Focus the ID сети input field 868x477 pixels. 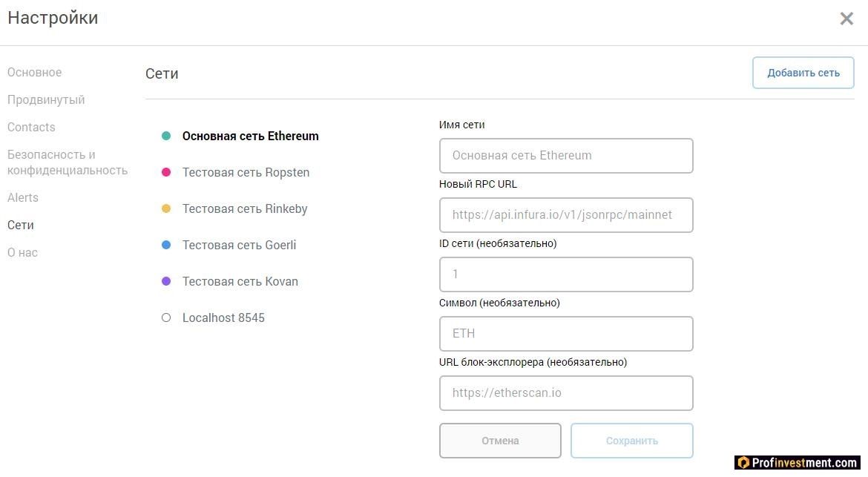click(x=566, y=274)
